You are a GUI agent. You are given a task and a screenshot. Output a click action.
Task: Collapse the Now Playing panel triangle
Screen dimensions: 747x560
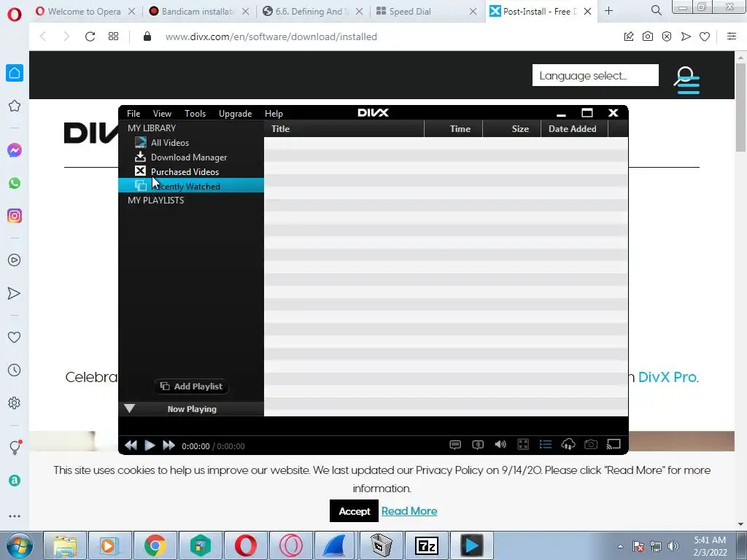click(130, 408)
